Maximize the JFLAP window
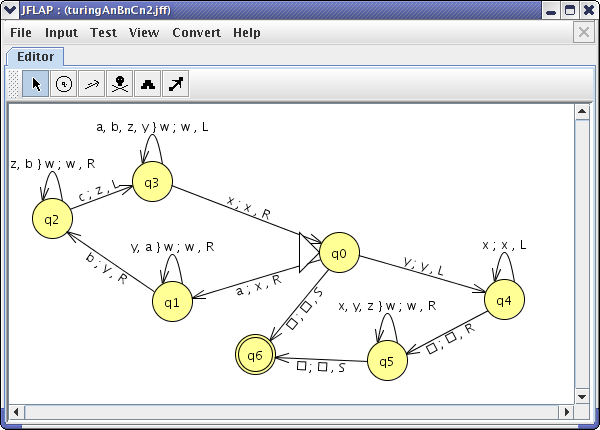Image resolution: width=600 pixels, height=430 pixels. point(570,10)
